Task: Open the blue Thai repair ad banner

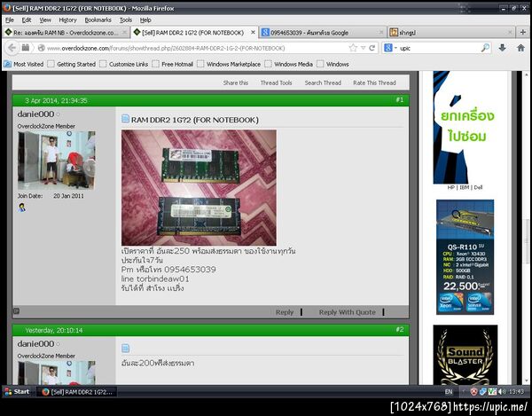Action: (x=465, y=127)
